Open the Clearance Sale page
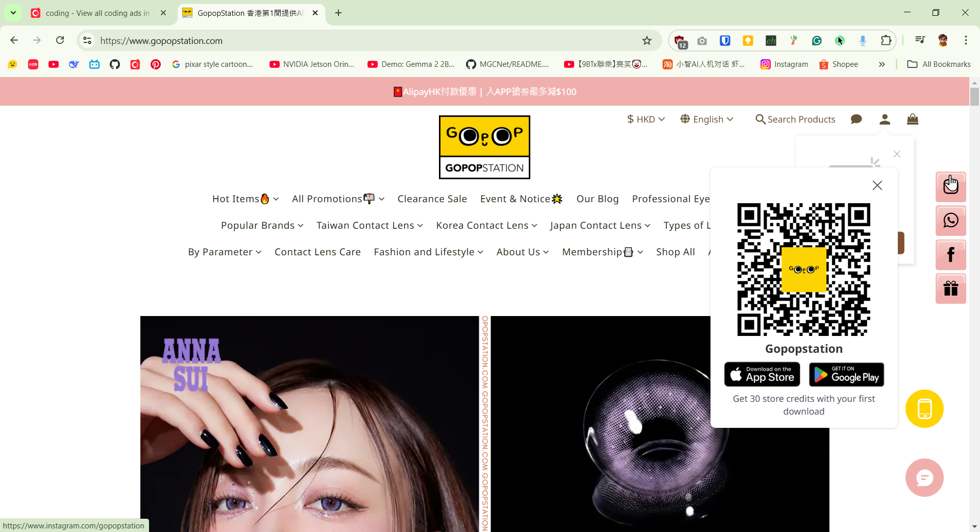 coord(432,199)
